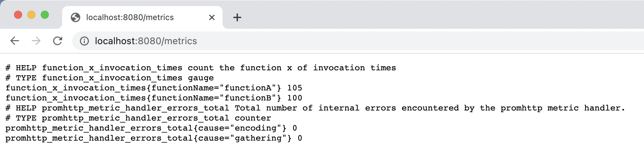View site information for localhost
This screenshot has width=644, height=154.
click(84, 41)
